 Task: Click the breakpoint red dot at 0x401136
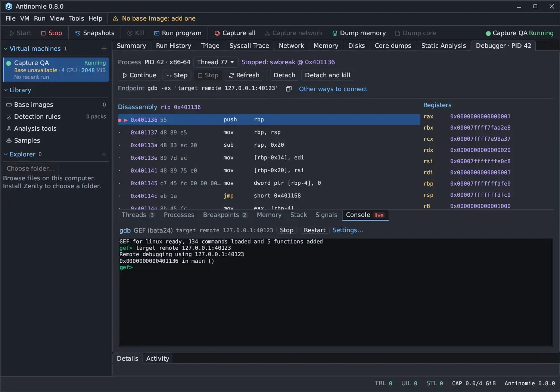pyautogui.click(x=119, y=120)
